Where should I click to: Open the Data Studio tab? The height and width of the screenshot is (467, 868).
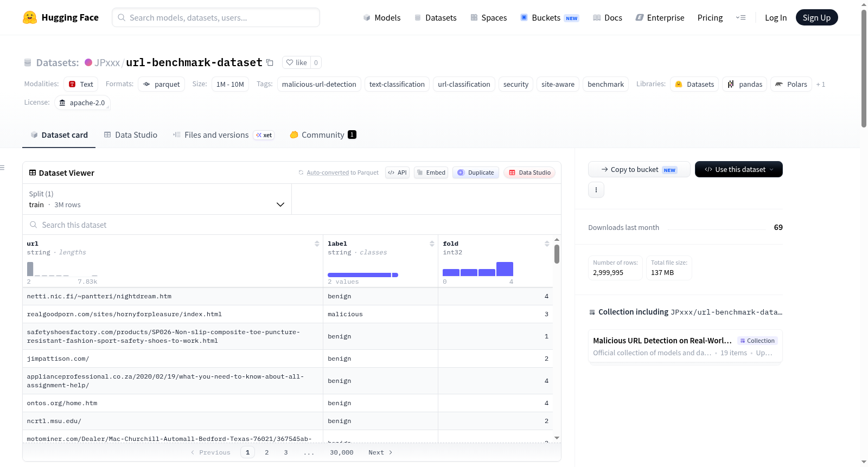click(x=131, y=135)
